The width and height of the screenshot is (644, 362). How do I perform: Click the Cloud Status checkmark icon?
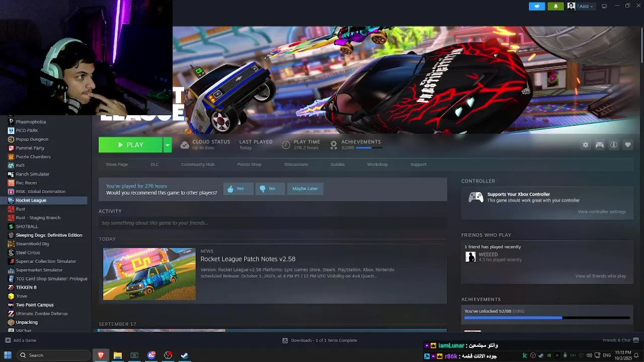[x=185, y=145]
